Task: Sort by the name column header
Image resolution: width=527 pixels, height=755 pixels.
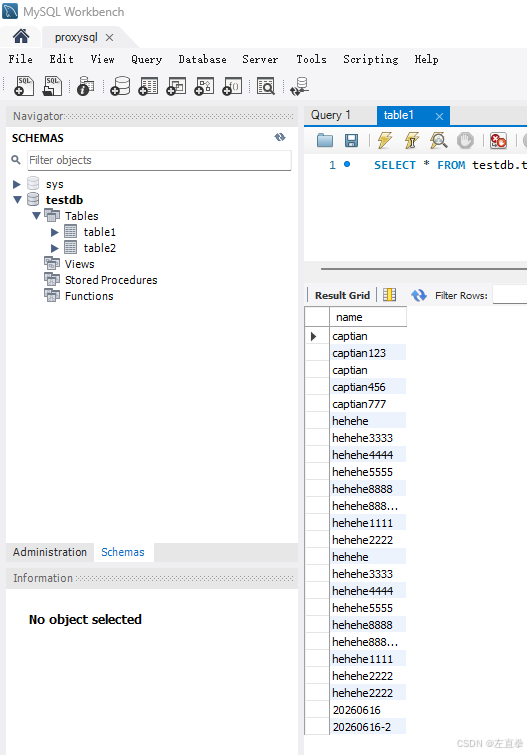Action: click(x=368, y=317)
